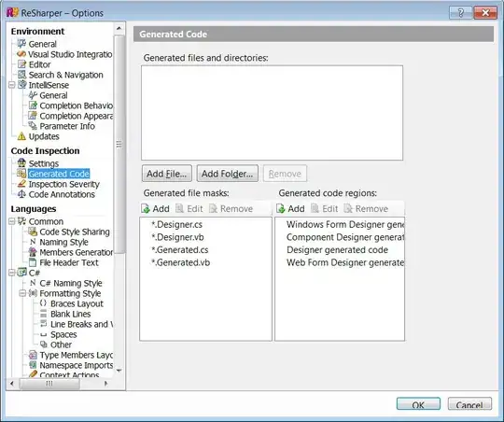Screen dimensions: 504x422
Task: Click the tree scroll up arrow
Action: (x=119, y=28)
